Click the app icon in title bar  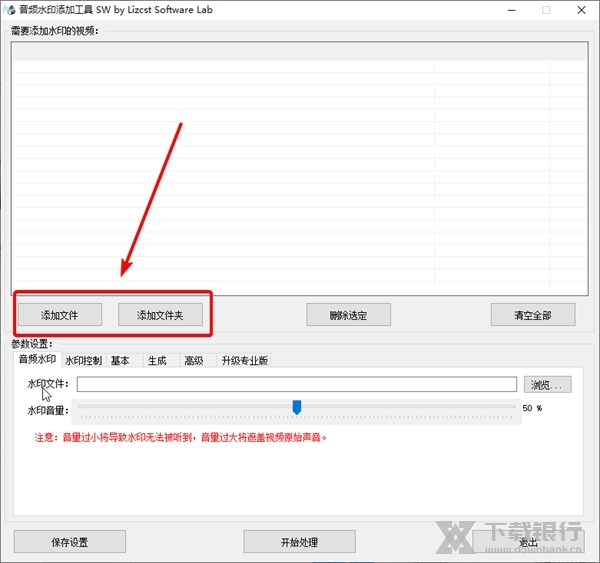pyautogui.click(x=10, y=10)
